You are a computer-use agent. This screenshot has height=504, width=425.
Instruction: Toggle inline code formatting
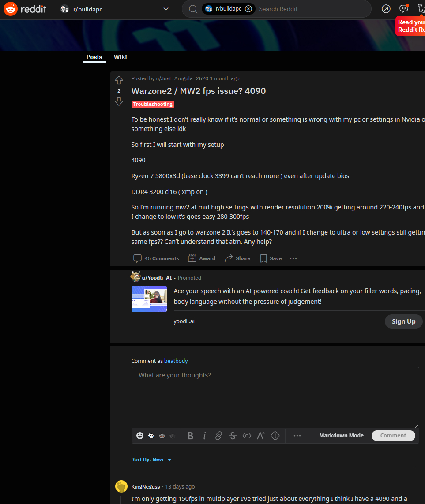pos(247,436)
